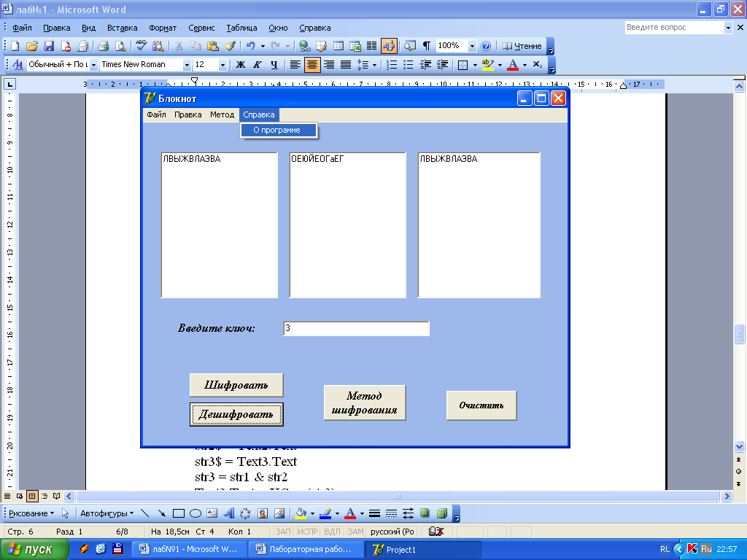747x560 pixels.
Task: Expand the Автофигуры menu
Action: (x=107, y=513)
